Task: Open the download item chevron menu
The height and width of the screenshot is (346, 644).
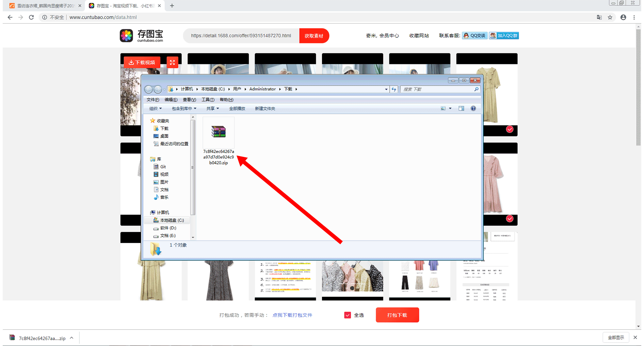Action: [71, 338]
